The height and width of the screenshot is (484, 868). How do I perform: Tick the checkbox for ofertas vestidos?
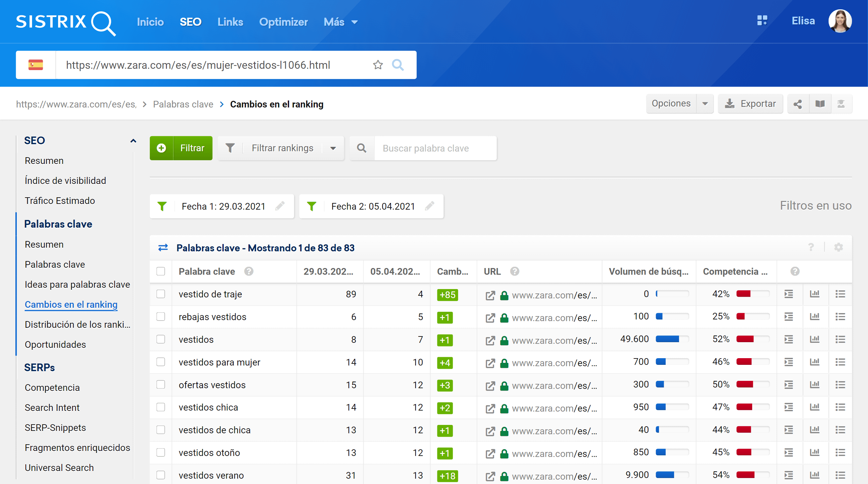pyautogui.click(x=161, y=385)
